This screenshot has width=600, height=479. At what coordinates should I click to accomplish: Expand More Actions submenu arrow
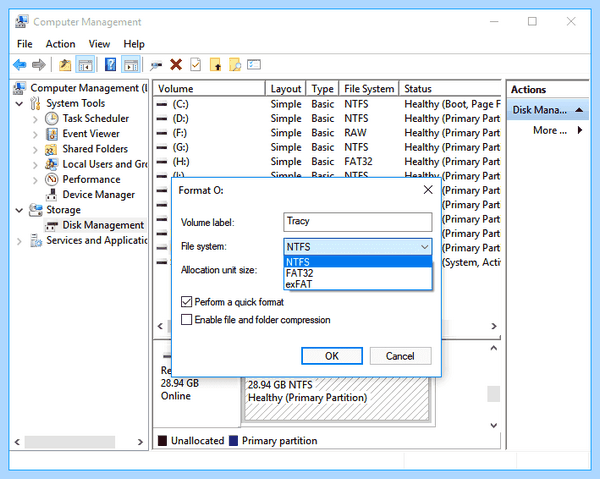click(x=580, y=130)
